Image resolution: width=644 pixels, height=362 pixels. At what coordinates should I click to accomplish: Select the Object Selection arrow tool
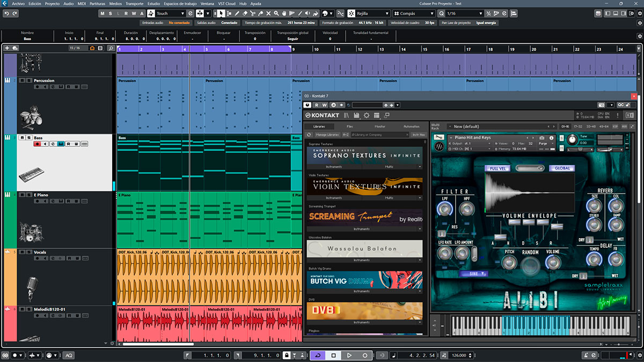point(221,13)
